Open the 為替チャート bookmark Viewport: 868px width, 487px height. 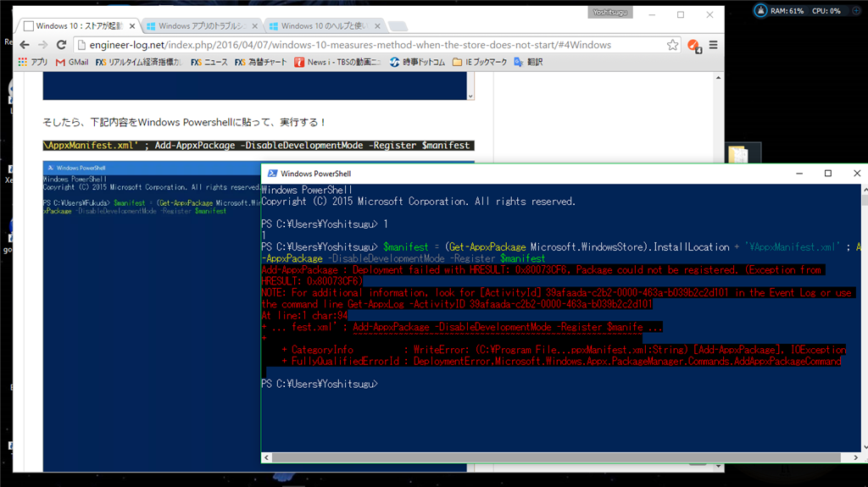pos(260,62)
